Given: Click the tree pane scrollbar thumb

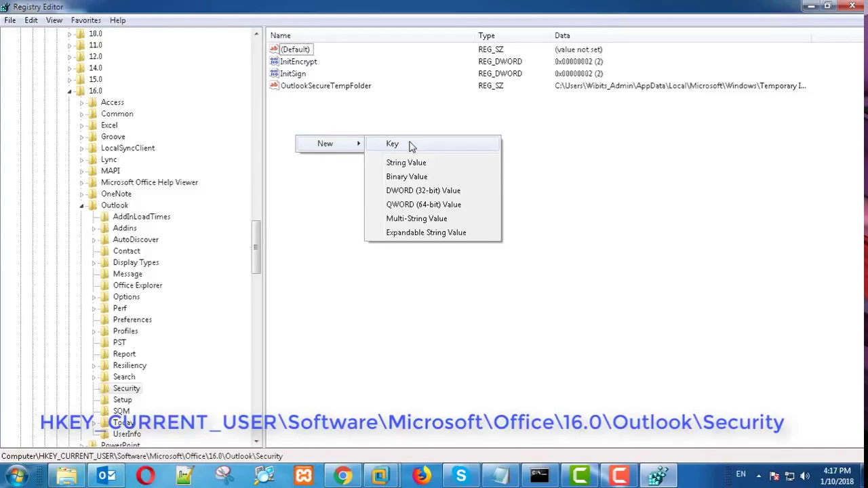Looking at the screenshot, I should click(x=256, y=247).
